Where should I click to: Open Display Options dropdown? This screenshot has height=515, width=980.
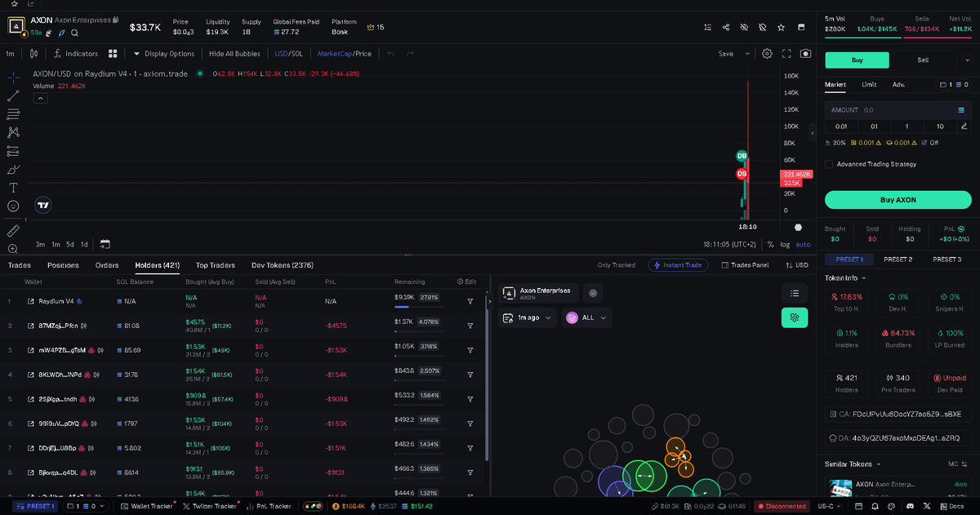pos(164,54)
